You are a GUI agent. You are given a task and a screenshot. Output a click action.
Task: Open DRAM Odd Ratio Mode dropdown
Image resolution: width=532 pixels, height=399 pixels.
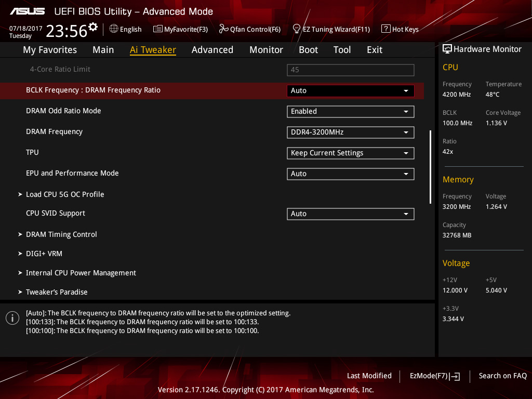click(350, 111)
